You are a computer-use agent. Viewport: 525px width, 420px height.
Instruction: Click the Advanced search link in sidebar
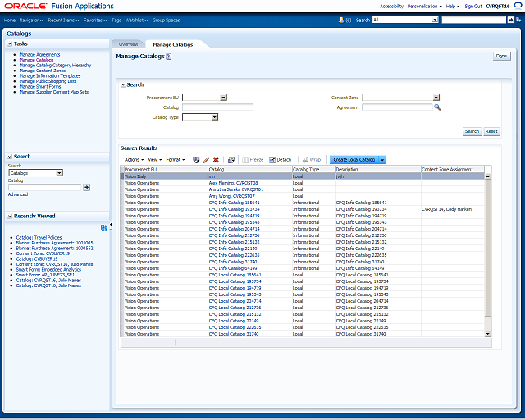coord(18,194)
